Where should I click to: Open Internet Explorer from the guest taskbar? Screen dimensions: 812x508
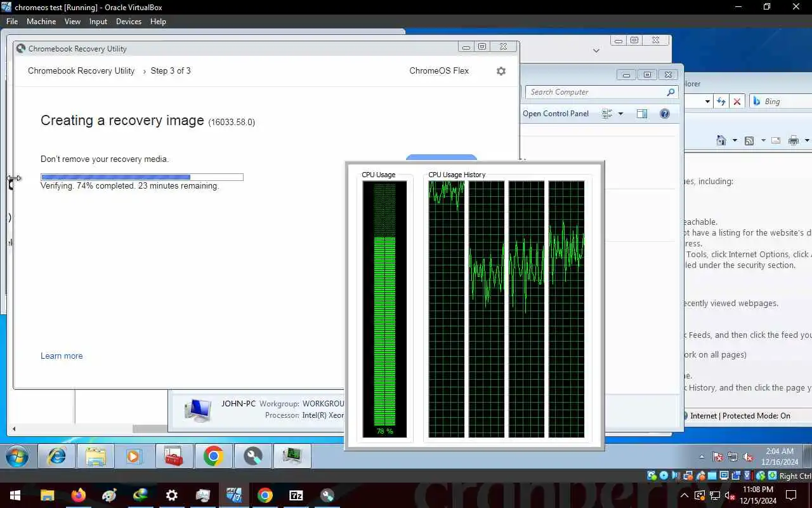56,456
